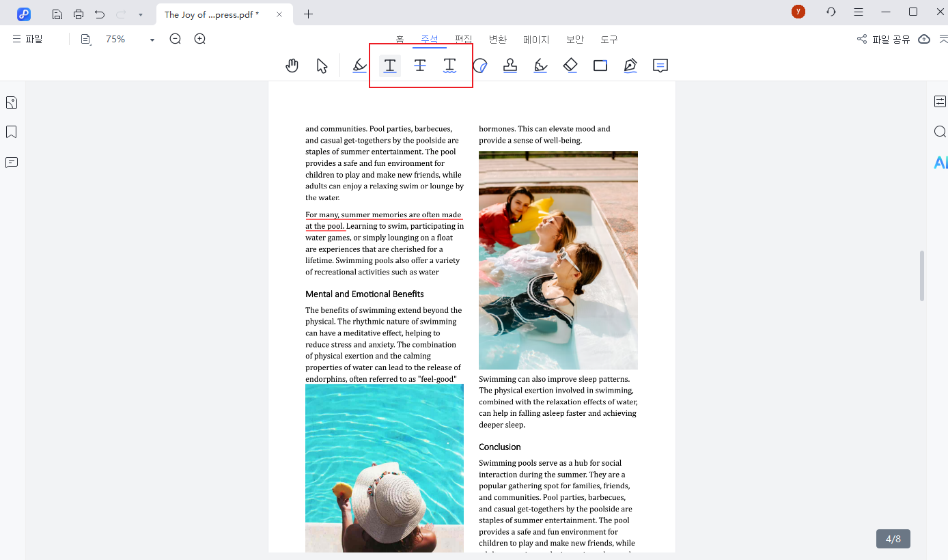The image size is (948, 560).
Task: Click 파일 공유 share button
Action: pyautogui.click(x=884, y=39)
